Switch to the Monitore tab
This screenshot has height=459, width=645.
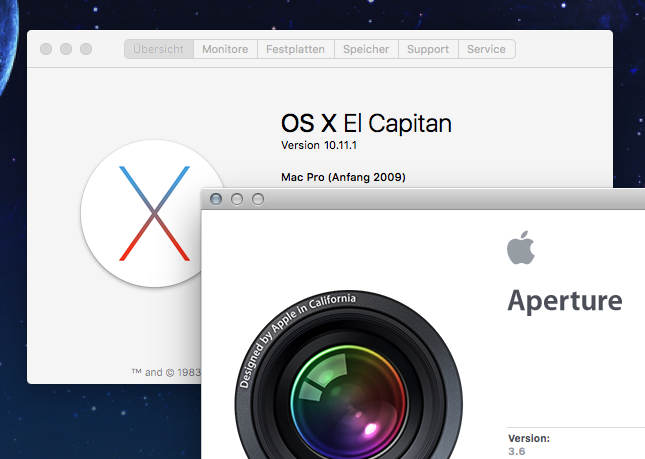tap(225, 49)
